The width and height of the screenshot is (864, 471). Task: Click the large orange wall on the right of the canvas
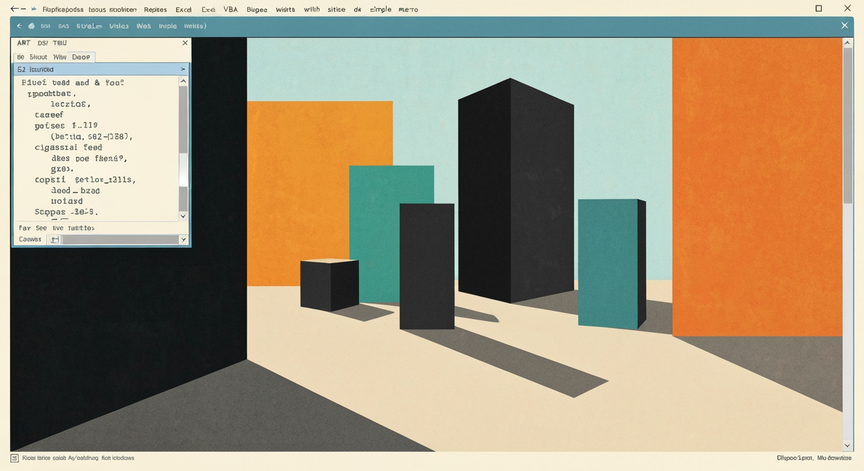(757, 187)
